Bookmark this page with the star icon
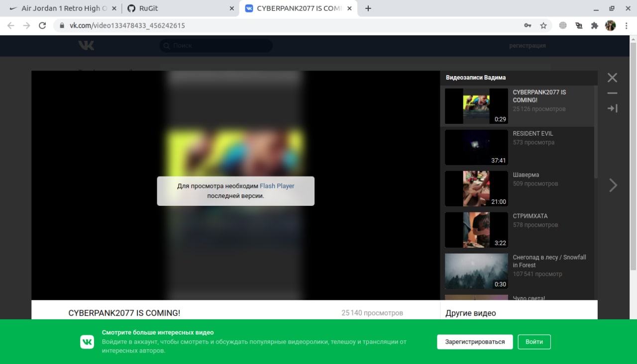 pyautogui.click(x=543, y=25)
